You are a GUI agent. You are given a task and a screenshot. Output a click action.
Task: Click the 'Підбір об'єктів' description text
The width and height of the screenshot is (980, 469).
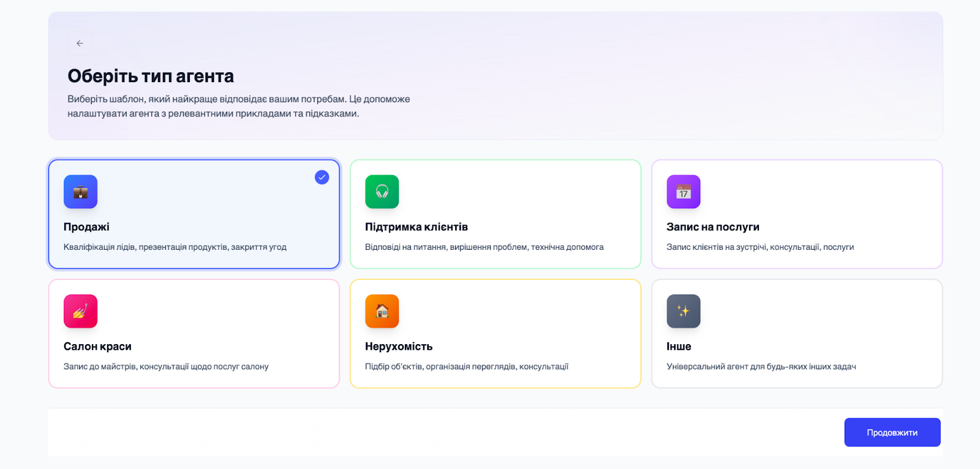[x=466, y=367]
